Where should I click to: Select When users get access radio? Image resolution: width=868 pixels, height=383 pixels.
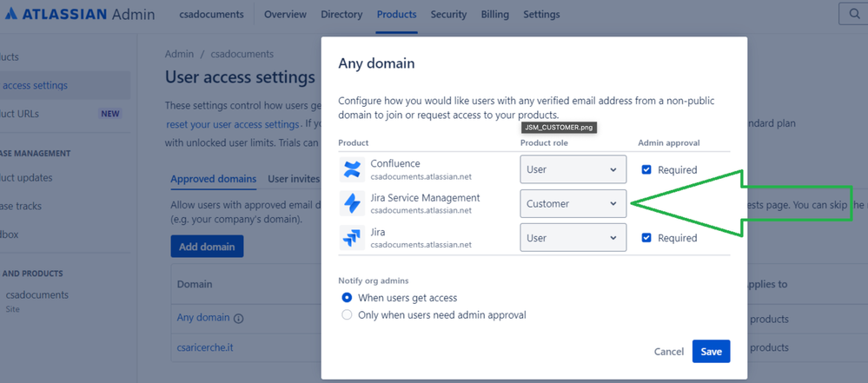point(347,298)
